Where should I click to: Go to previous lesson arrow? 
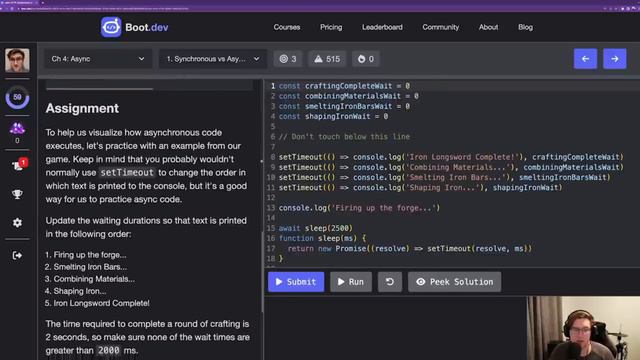coord(585,59)
